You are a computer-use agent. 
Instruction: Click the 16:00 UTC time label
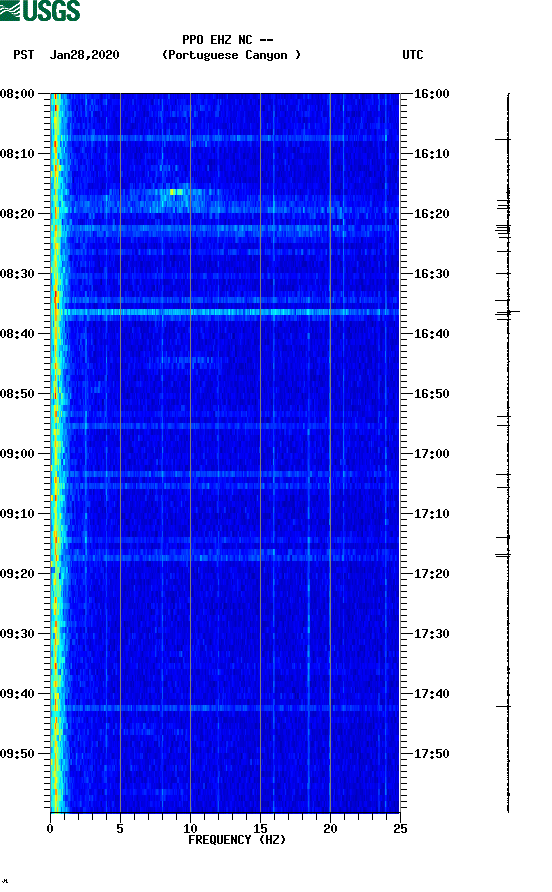(431, 94)
